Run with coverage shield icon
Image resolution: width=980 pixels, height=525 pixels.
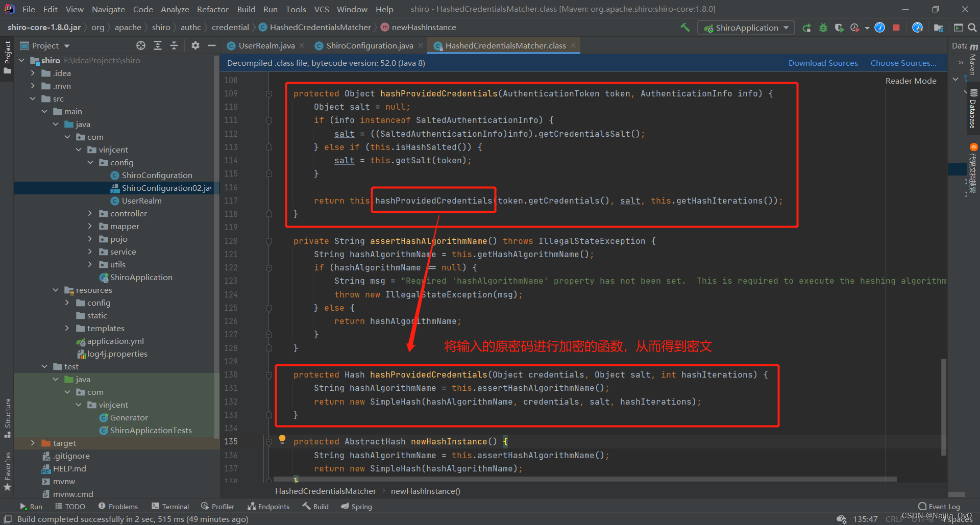839,28
